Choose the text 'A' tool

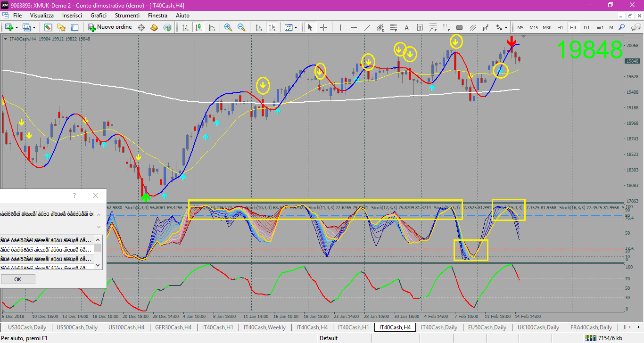(x=407, y=27)
